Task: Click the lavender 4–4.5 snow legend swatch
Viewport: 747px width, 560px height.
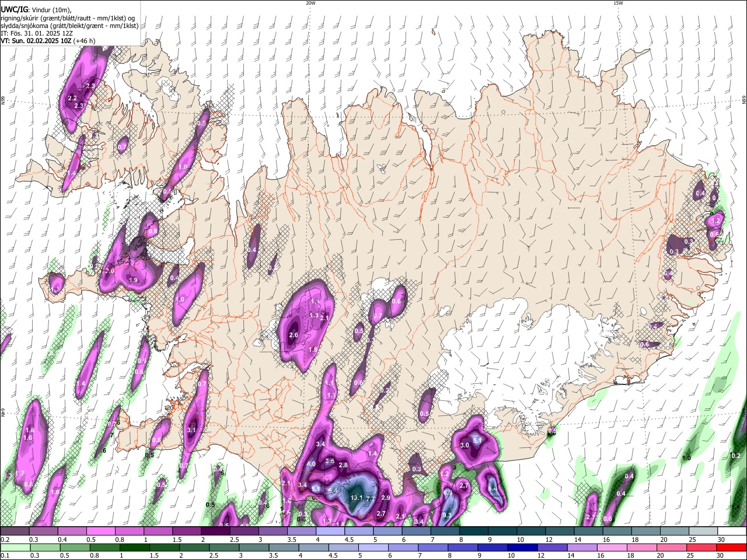Action: [331, 531]
